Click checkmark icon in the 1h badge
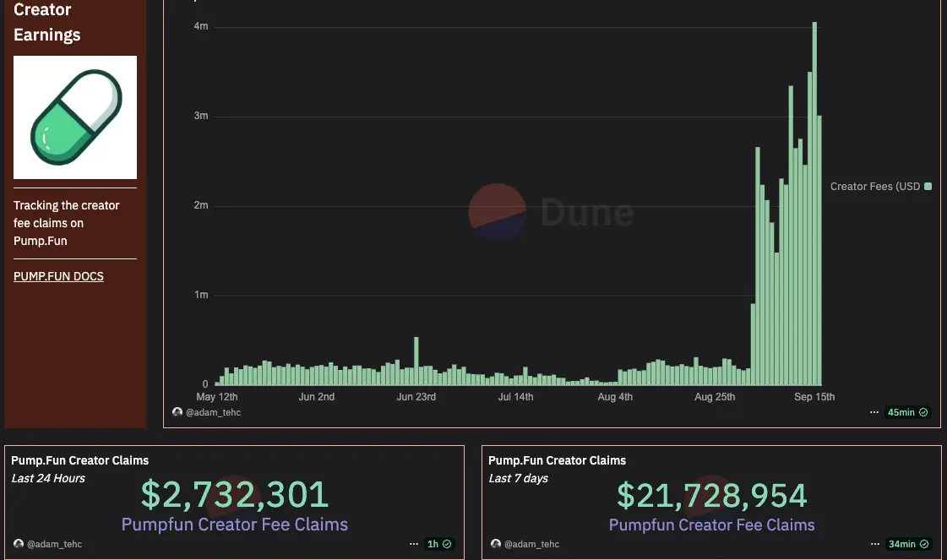 pyautogui.click(x=447, y=544)
